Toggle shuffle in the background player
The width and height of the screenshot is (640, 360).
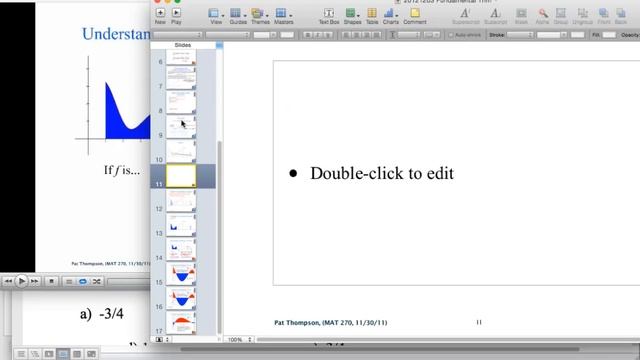point(96,281)
